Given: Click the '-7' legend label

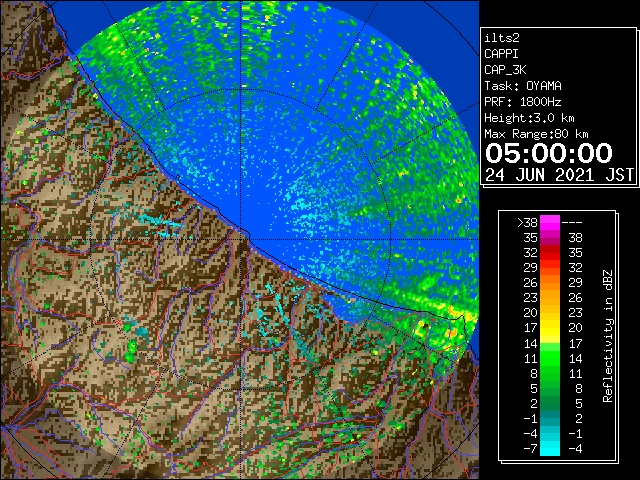Looking at the screenshot, I should (x=530, y=448).
